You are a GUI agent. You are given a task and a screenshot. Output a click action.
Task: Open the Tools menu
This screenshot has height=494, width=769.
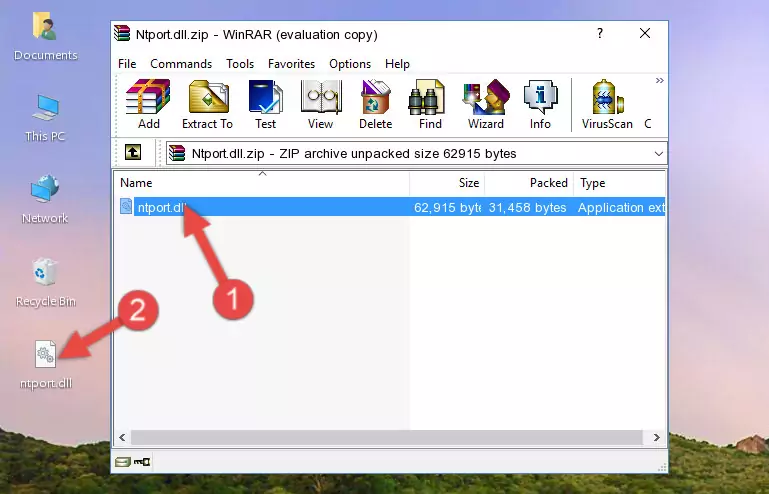tap(240, 64)
